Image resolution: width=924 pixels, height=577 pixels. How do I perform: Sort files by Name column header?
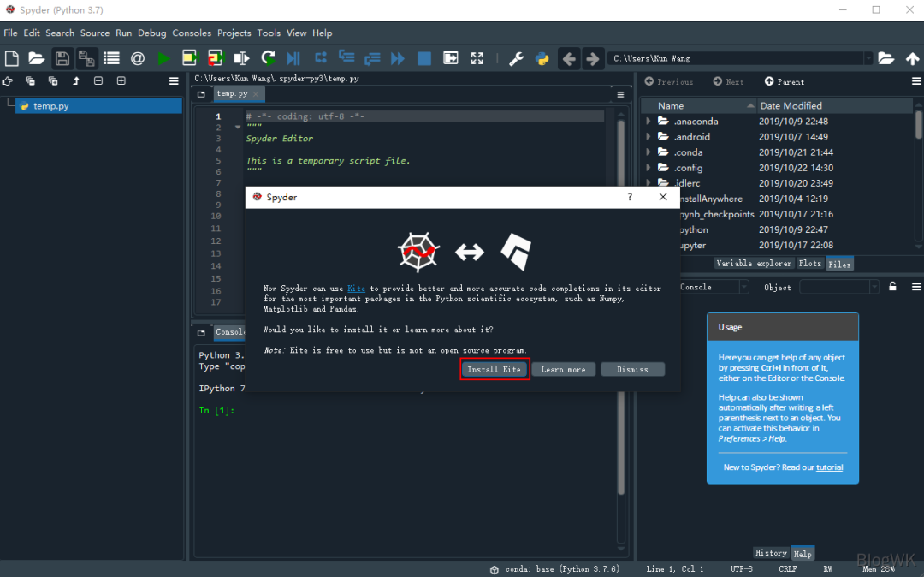698,105
